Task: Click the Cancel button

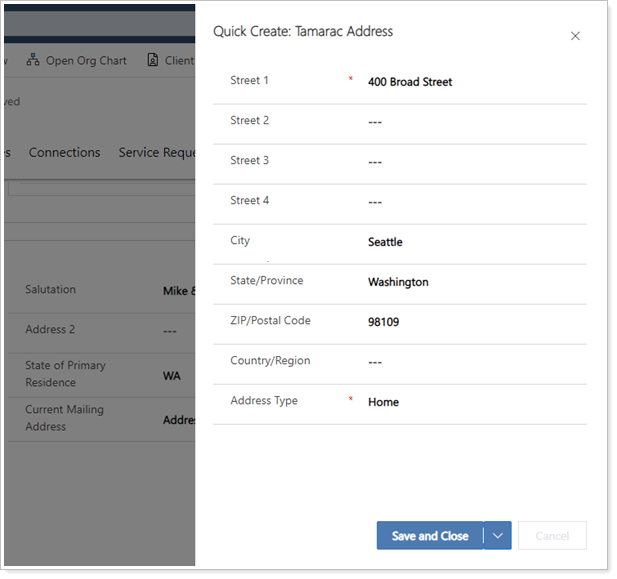Action: click(552, 536)
